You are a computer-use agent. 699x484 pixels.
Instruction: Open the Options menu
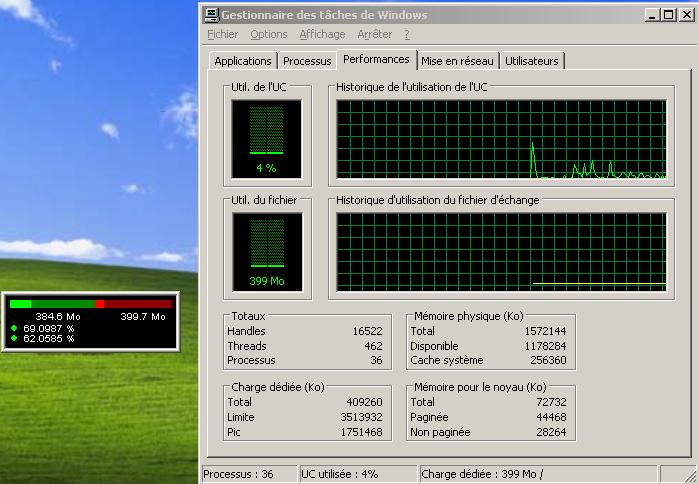(268, 34)
